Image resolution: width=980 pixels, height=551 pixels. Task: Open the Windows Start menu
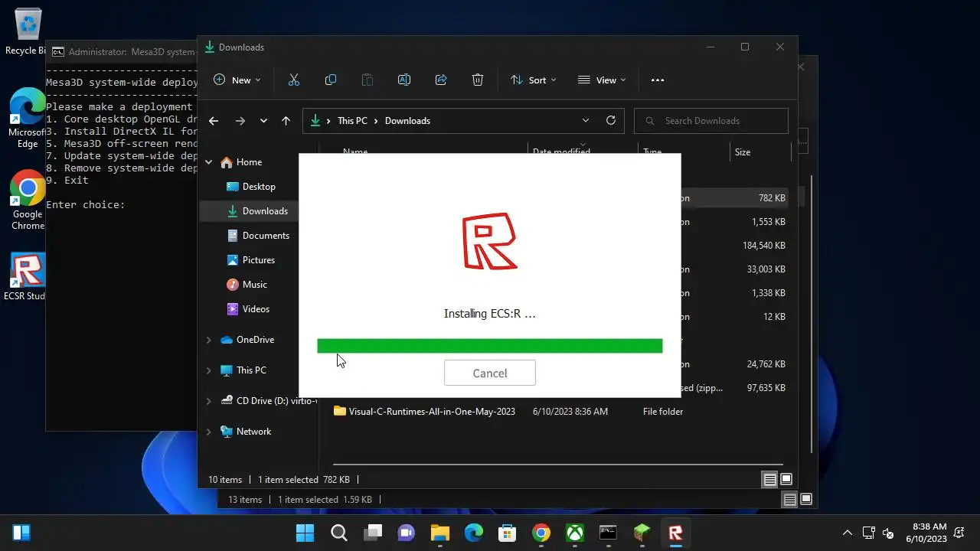[305, 533]
